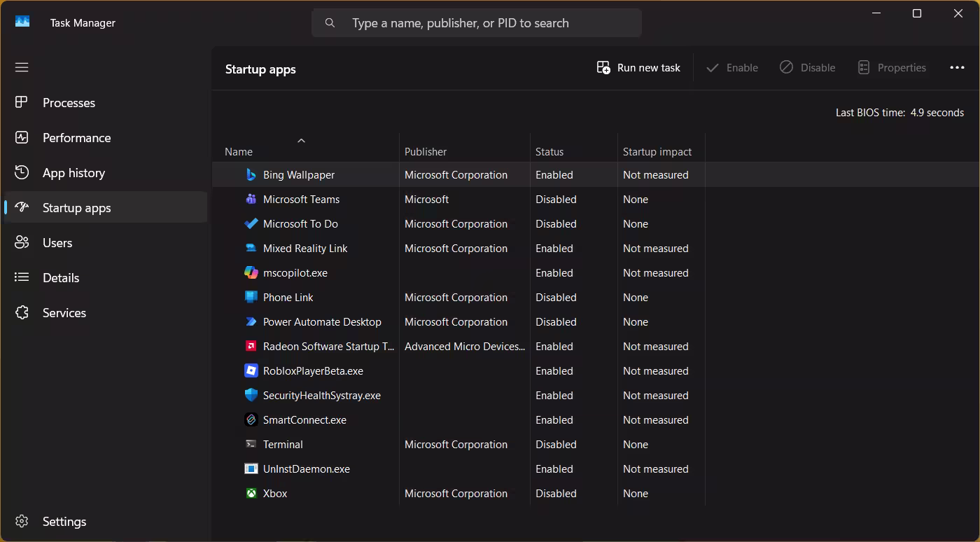Screen dimensions: 980x542
Task: Click the Performance graph icon in sidebar
Action: click(x=22, y=137)
